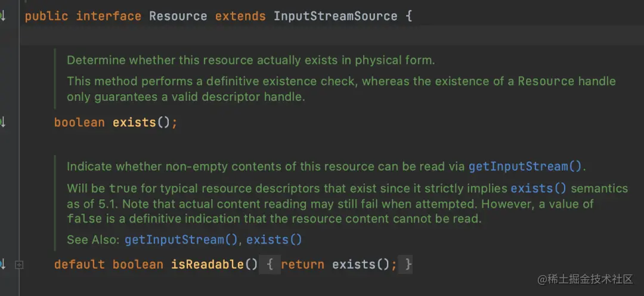Click the Resource interface name in the declaration
The height and width of the screenshot is (296, 644).
click(178, 17)
